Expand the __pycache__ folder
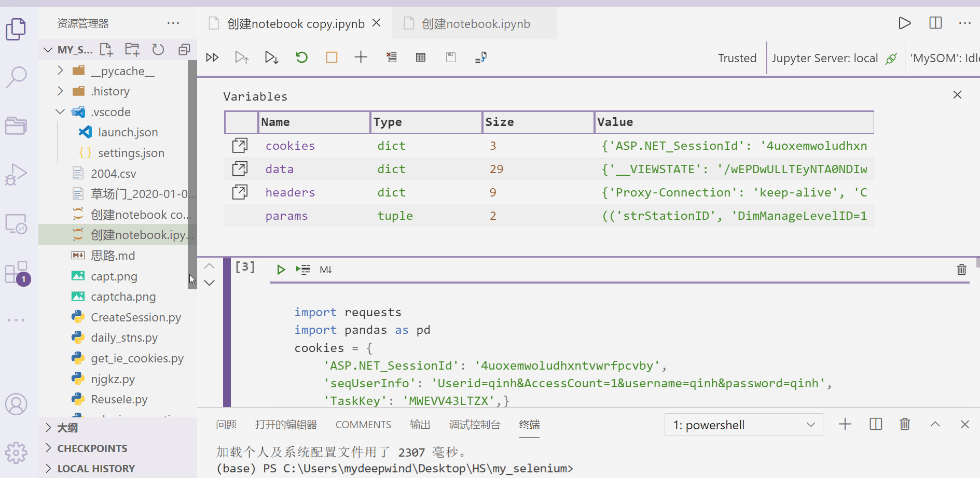This screenshot has width=980, height=478. (61, 71)
